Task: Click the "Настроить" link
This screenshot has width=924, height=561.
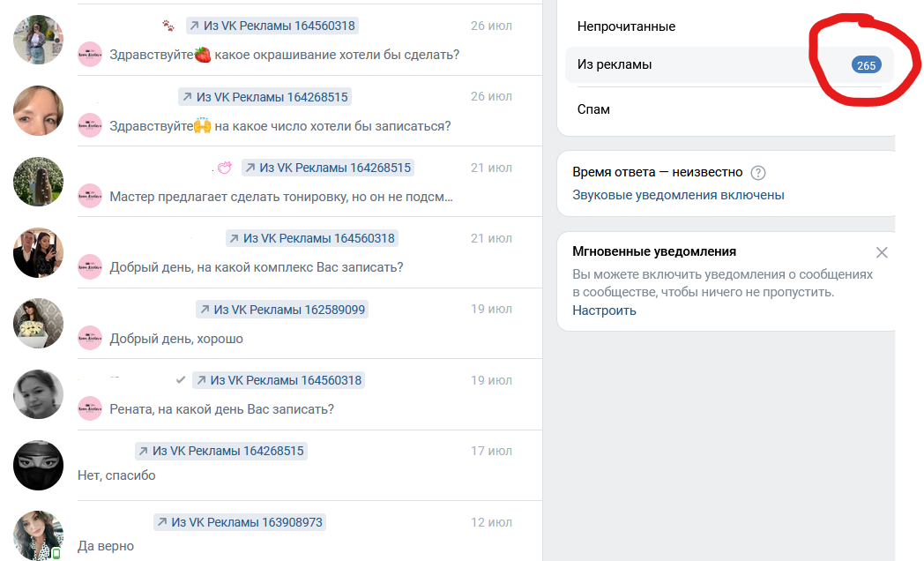Action: 604,310
